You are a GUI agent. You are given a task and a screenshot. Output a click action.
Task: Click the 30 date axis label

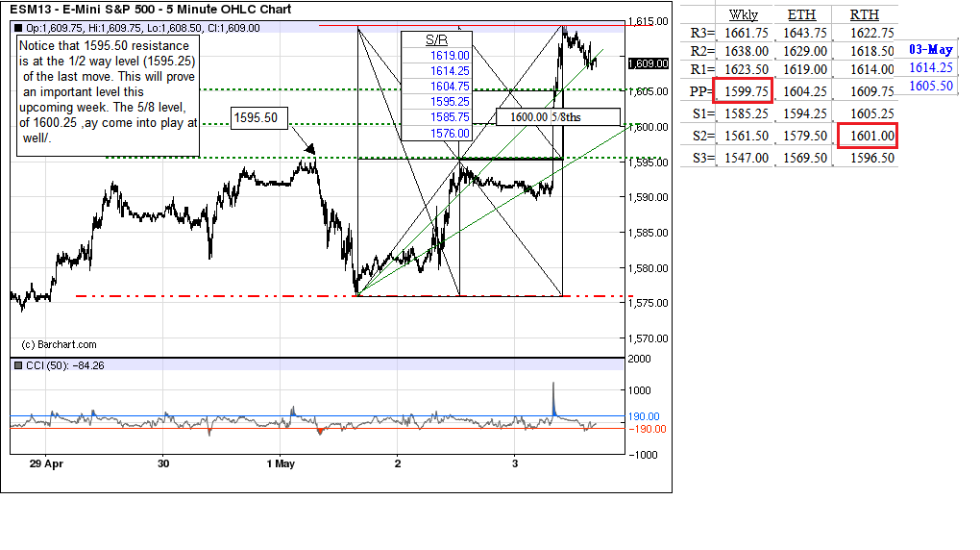tap(163, 463)
